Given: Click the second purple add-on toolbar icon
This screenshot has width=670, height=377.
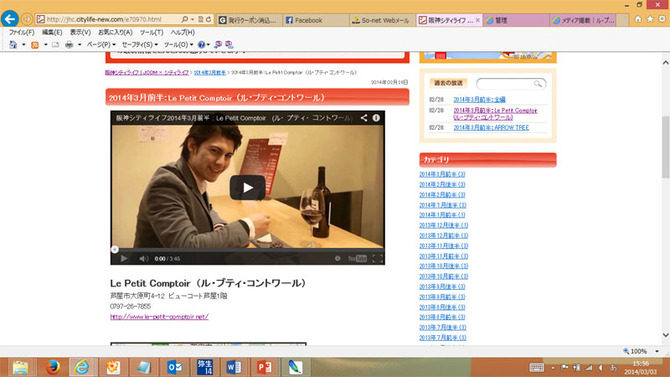Looking at the screenshot, I should click(x=229, y=44).
